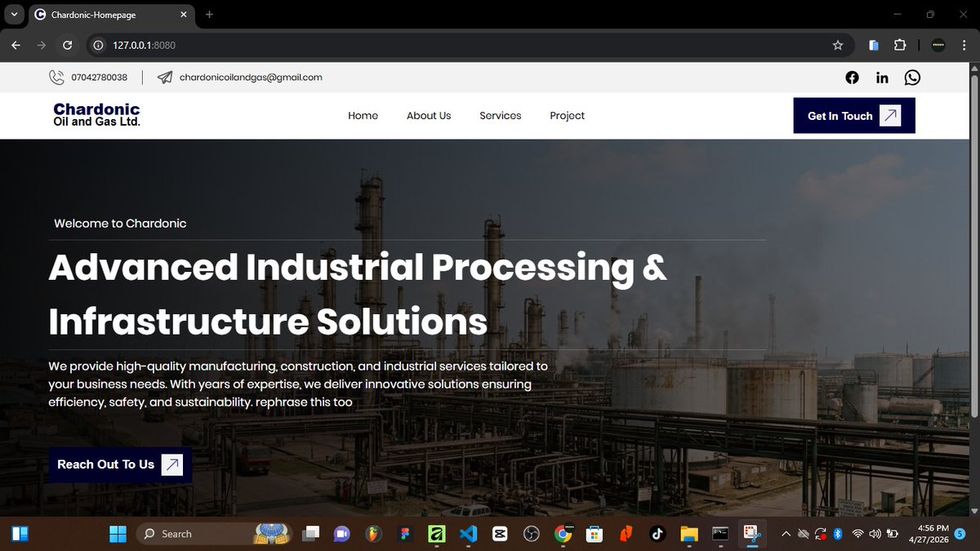Image resolution: width=980 pixels, height=551 pixels.
Task: Open File Explorer from taskbar
Action: pos(689,534)
